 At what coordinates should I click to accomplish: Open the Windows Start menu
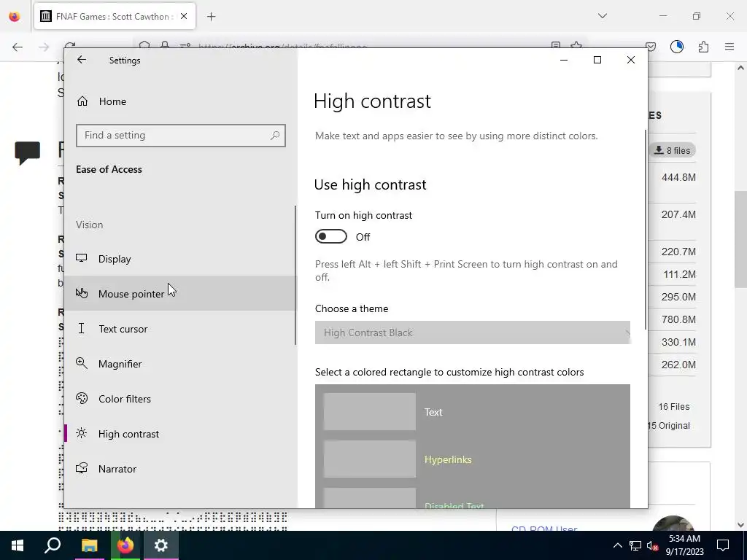pos(18,545)
